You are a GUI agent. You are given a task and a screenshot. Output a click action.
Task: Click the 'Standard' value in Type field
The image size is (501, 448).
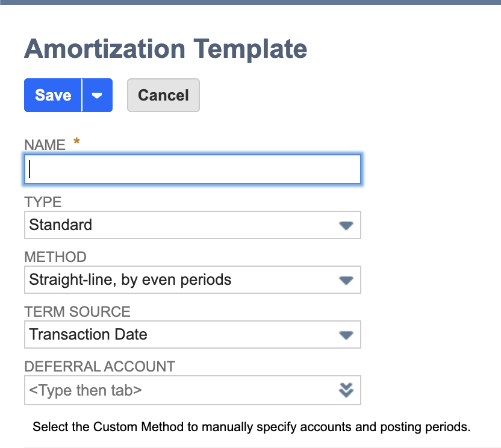61,225
